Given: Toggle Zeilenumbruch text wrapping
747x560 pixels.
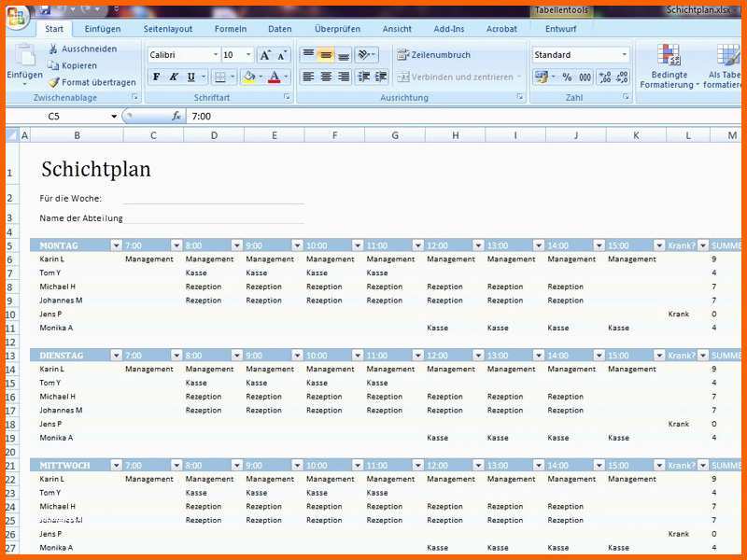Looking at the screenshot, I should [x=434, y=55].
